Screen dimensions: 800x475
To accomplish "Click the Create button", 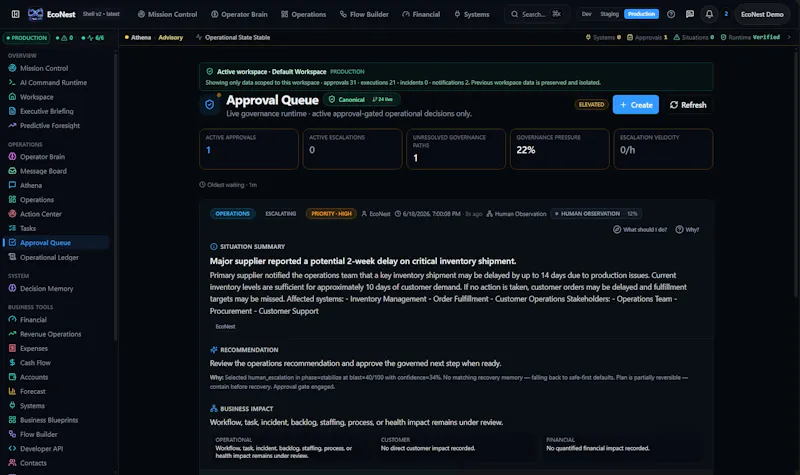I will (636, 105).
